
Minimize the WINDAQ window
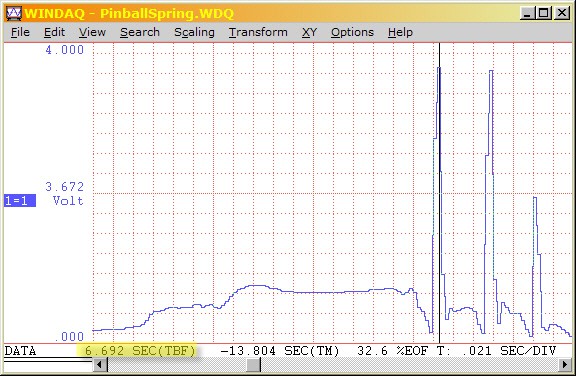pos(528,14)
